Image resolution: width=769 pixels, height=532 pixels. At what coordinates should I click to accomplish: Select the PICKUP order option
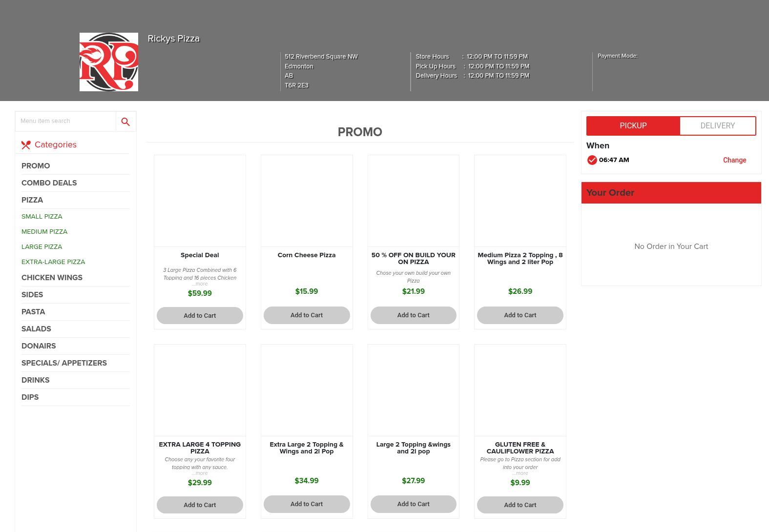point(633,126)
